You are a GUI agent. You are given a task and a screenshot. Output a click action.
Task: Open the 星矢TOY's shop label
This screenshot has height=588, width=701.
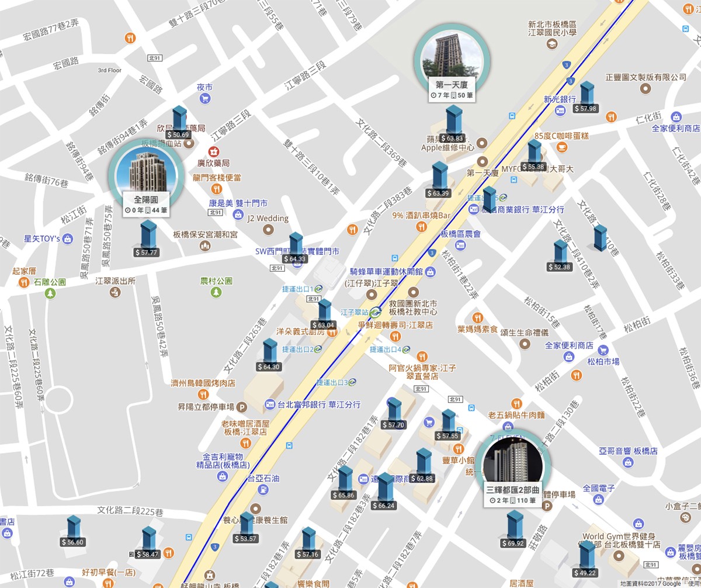(x=42, y=238)
